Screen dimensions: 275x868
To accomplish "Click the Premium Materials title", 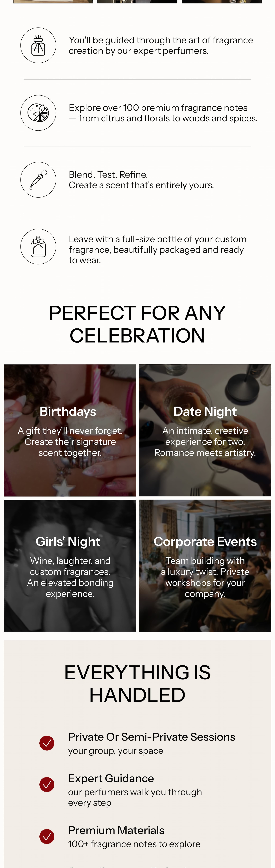I will [116, 830].
